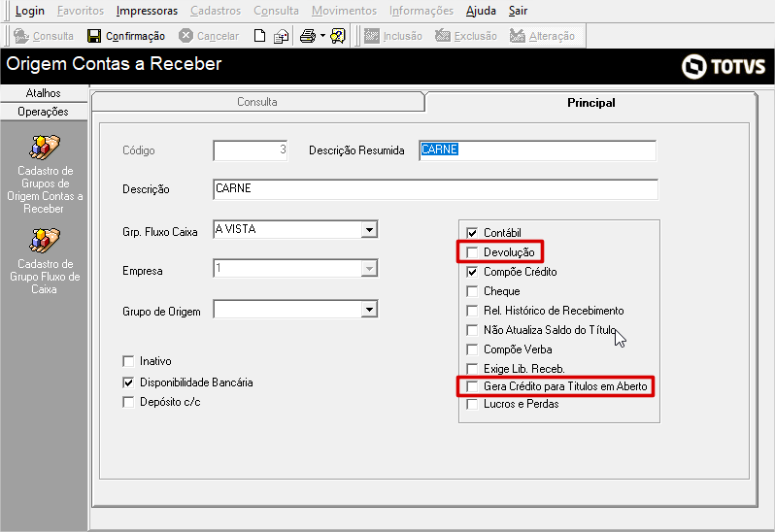The height and width of the screenshot is (532, 775).
Task: Click the Cancelar toolbar icon
Action: 185,36
